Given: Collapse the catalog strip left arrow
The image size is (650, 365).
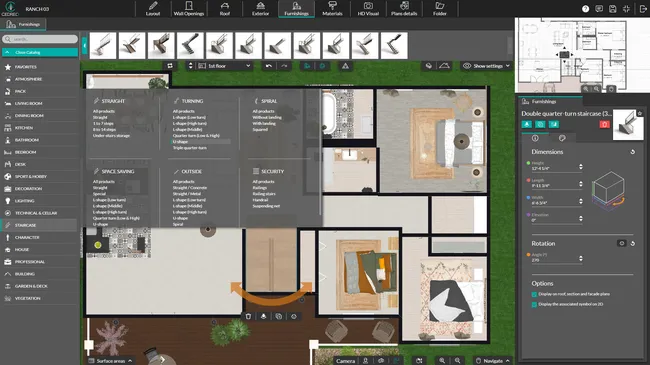Looking at the screenshot, I should click(85, 46).
